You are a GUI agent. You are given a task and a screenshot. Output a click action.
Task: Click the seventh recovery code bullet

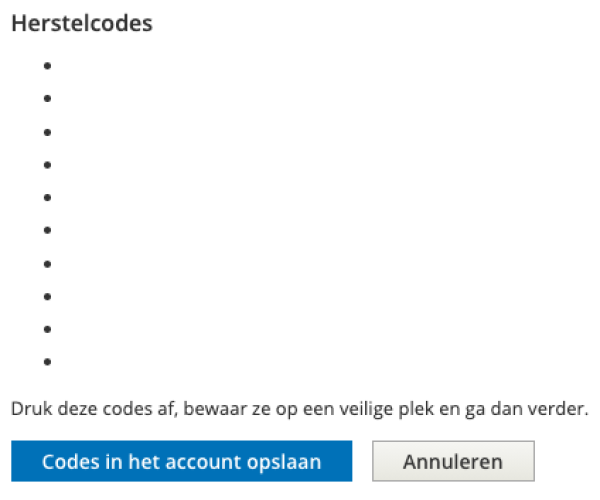[x=47, y=264]
